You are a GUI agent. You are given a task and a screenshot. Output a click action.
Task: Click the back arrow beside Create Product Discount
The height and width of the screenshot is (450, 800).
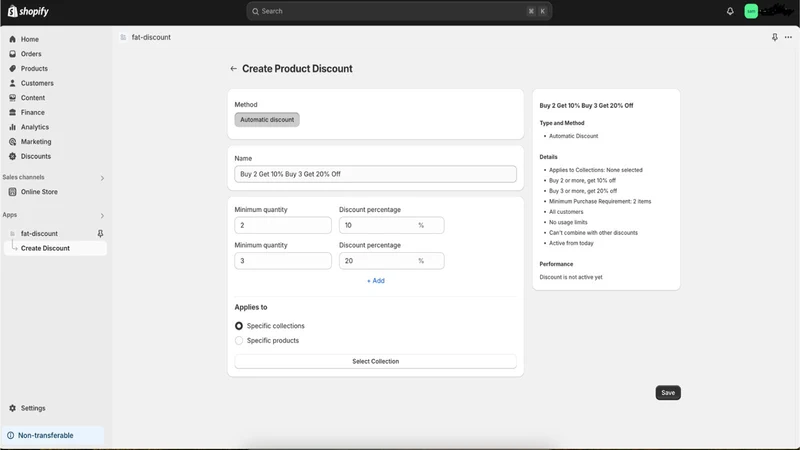coord(233,68)
